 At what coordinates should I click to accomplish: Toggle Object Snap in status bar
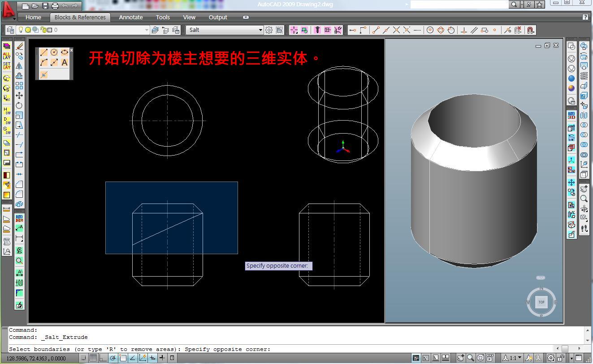[123, 358]
